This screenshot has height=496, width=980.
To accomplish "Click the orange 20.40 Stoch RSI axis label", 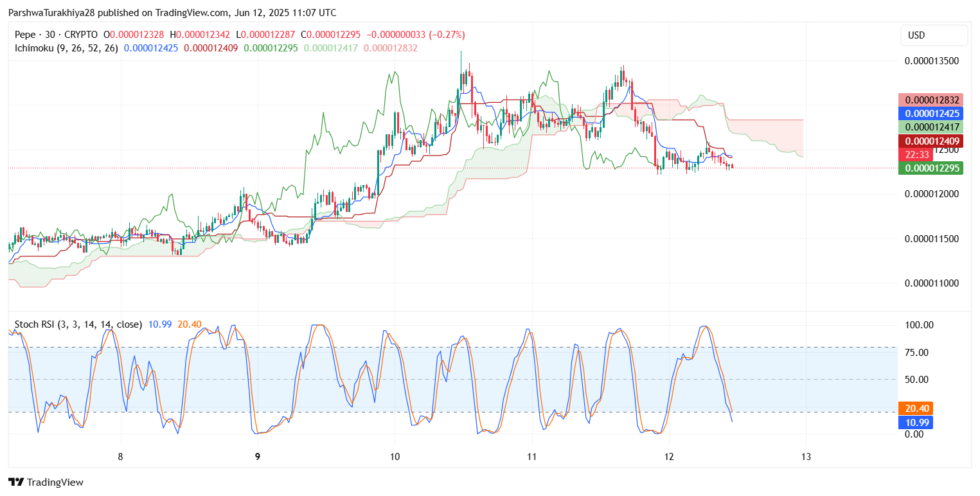I will pyautogui.click(x=917, y=408).
